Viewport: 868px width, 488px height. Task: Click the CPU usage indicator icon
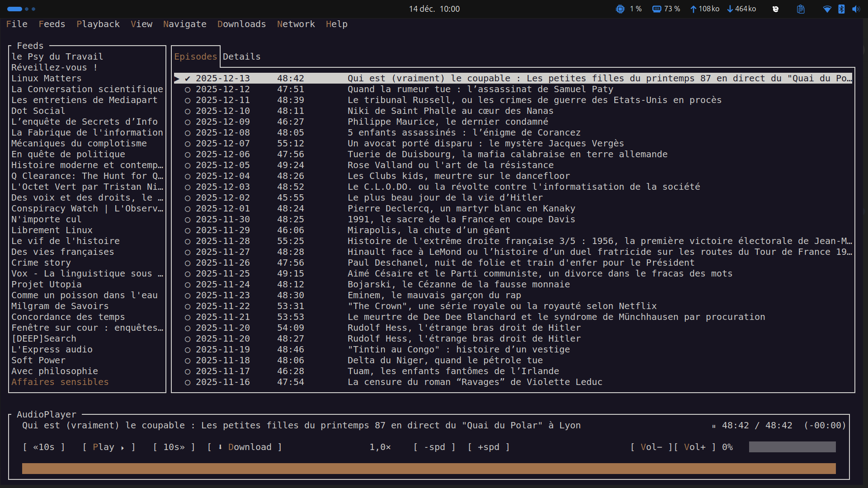(x=620, y=9)
